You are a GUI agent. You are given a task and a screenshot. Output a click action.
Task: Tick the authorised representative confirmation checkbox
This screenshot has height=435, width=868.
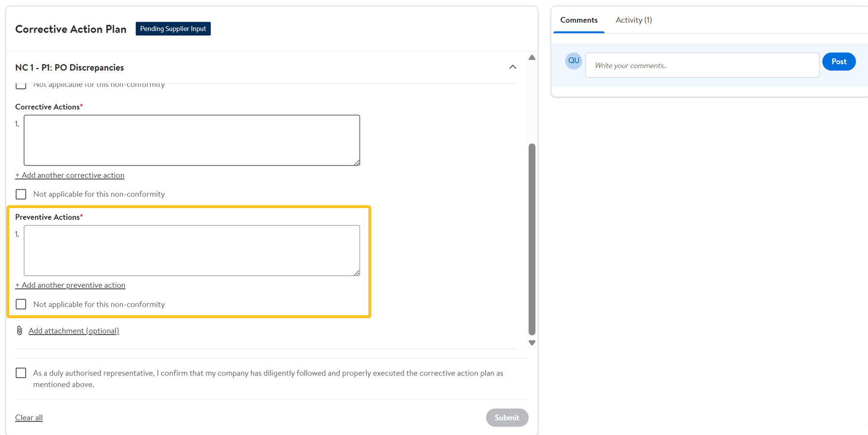(21, 373)
